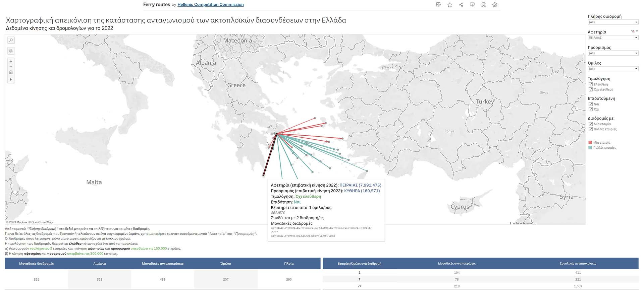Click the download icon in toolbar
Viewport: 644px width, 290px height.
[x=472, y=5]
